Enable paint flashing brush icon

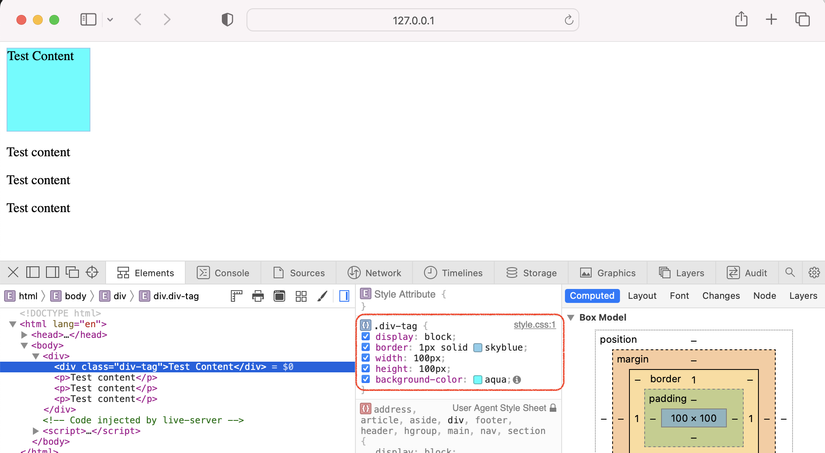pyautogui.click(x=323, y=296)
